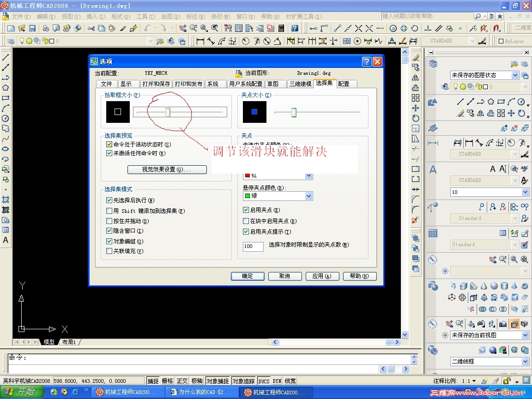Click the Array tool in modify toolbar
Screen dimensions: 532x399
click(416, 98)
